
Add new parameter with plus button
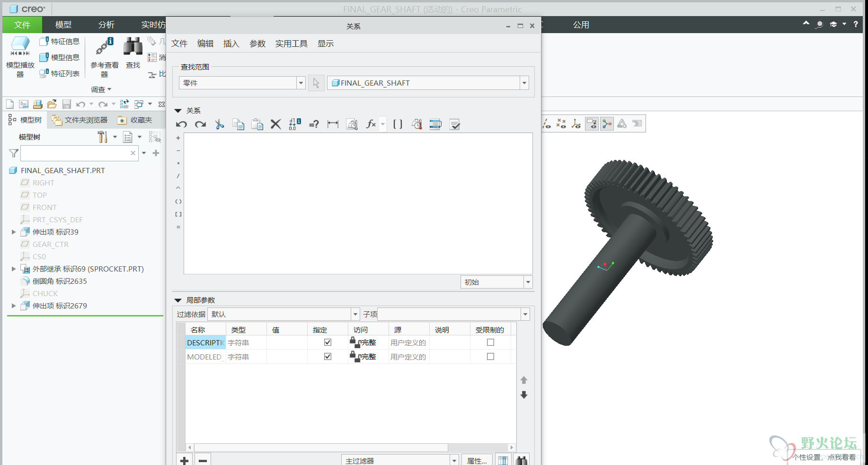pos(184,460)
